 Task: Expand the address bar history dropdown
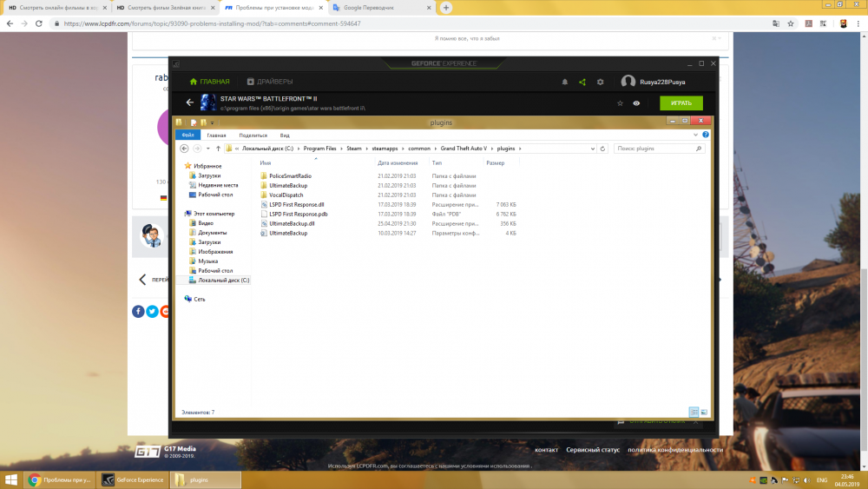point(593,149)
